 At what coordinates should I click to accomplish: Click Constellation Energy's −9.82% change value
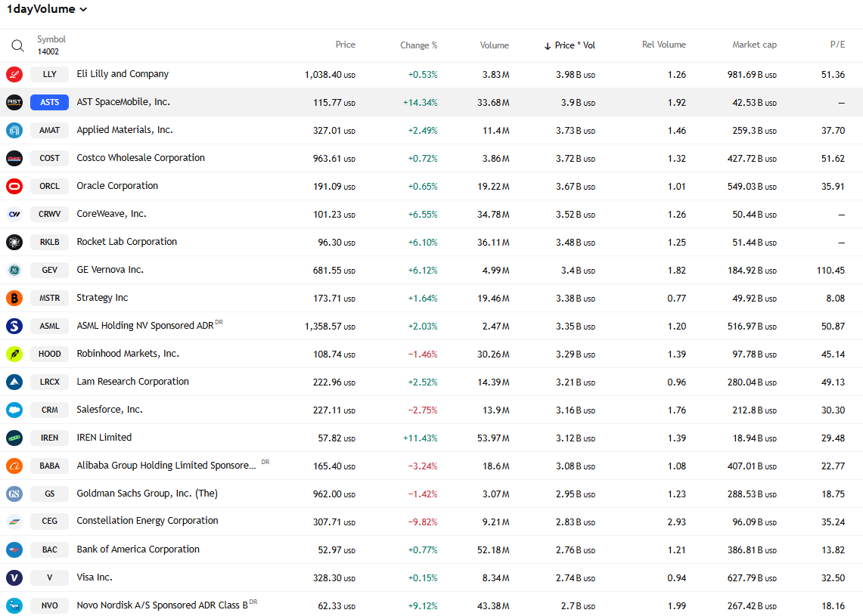423,522
